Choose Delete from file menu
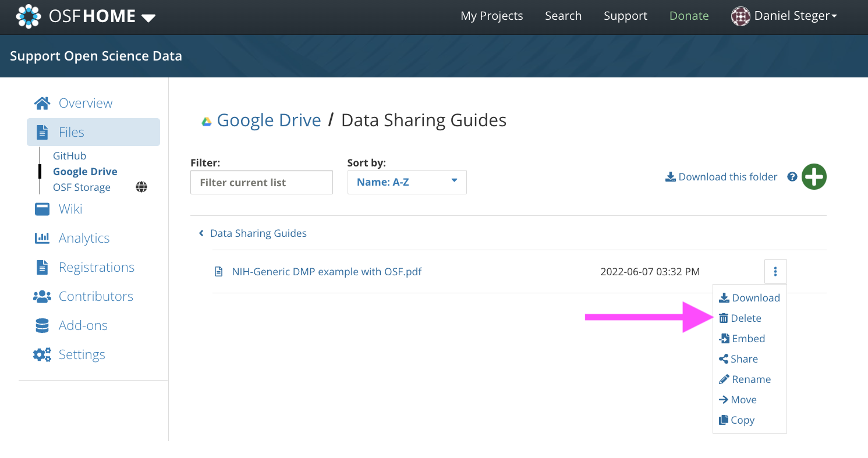Screen dimensions: 868x458 pos(740,318)
